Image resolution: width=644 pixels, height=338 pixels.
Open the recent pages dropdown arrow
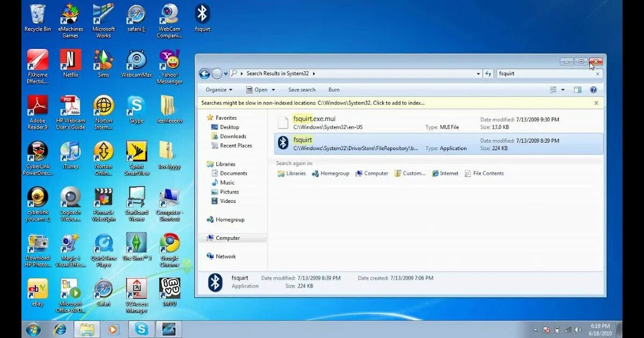(226, 74)
